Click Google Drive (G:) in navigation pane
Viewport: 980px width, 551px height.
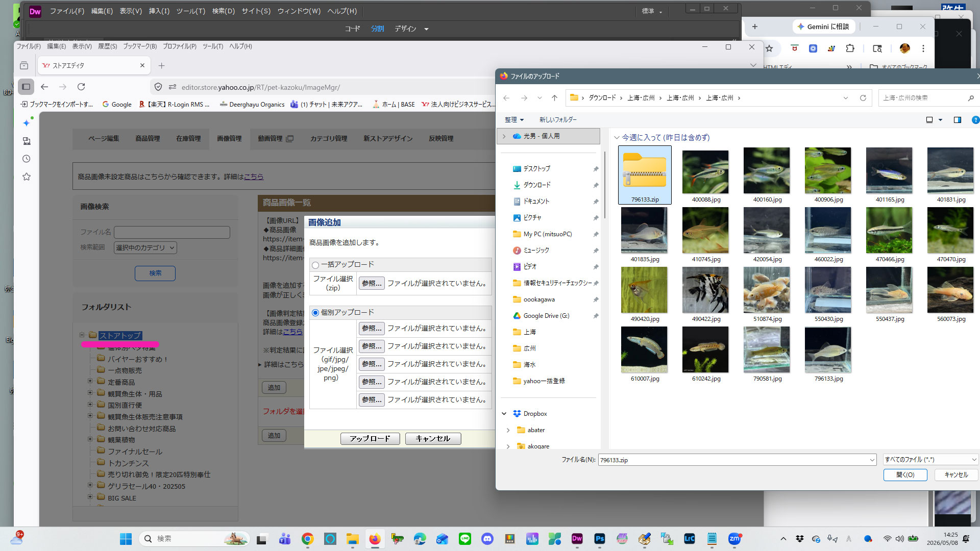(546, 316)
